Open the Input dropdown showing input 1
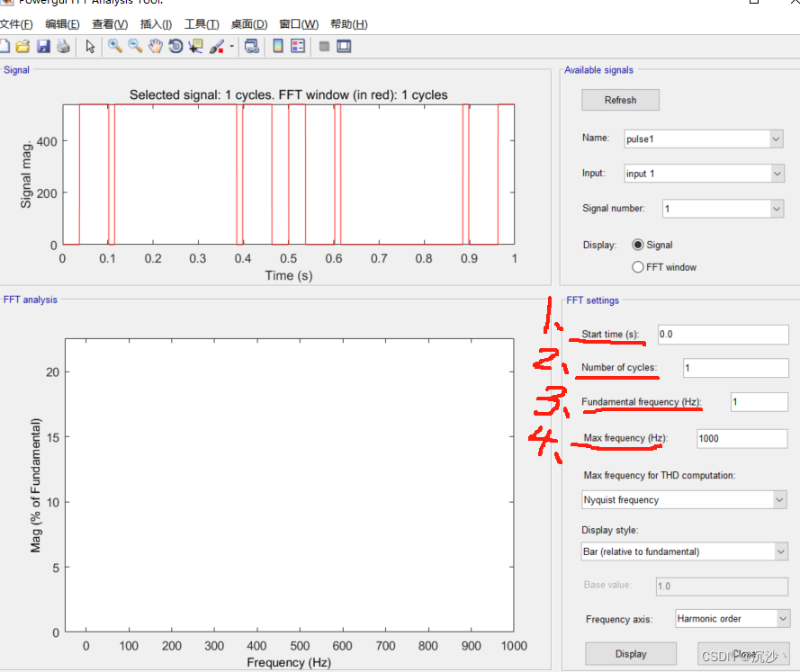Image resolution: width=800 pixels, height=672 pixels. pyautogui.click(x=704, y=174)
